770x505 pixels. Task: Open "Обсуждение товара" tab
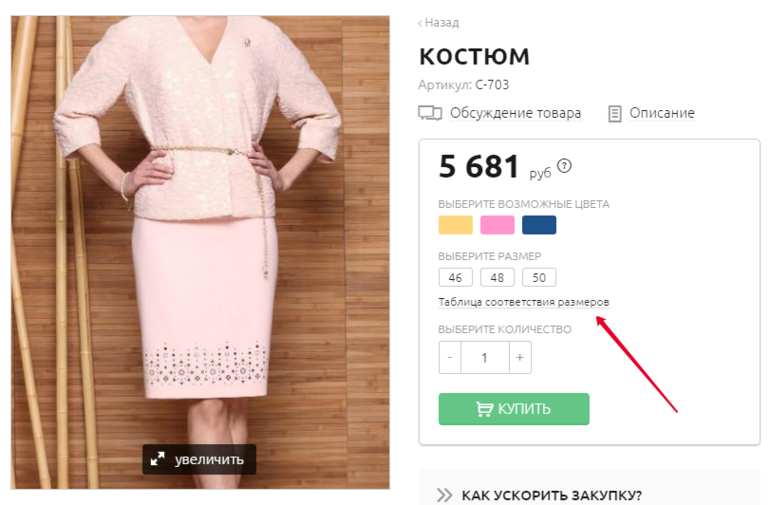515,113
